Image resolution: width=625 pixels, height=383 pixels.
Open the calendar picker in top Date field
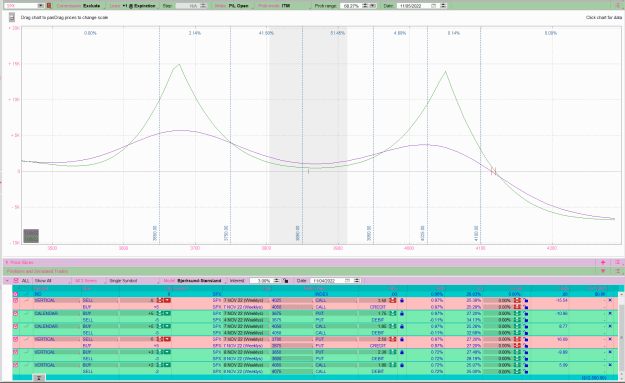point(434,6)
